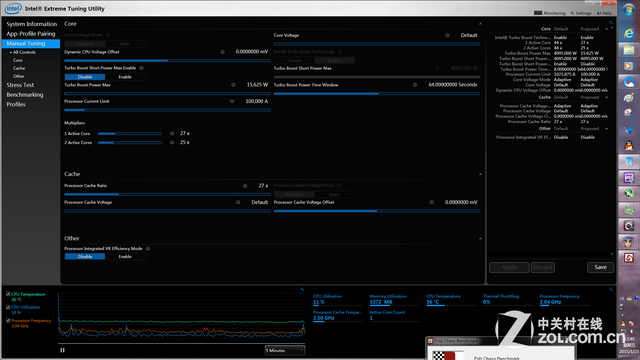Click info icon beside Processor Cache Voltage Offset

pyautogui.click(x=432, y=202)
